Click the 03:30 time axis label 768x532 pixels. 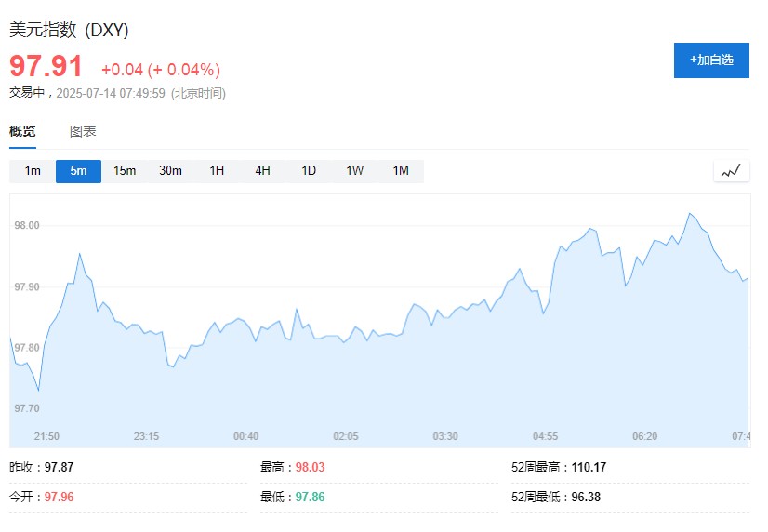[445, 436]
